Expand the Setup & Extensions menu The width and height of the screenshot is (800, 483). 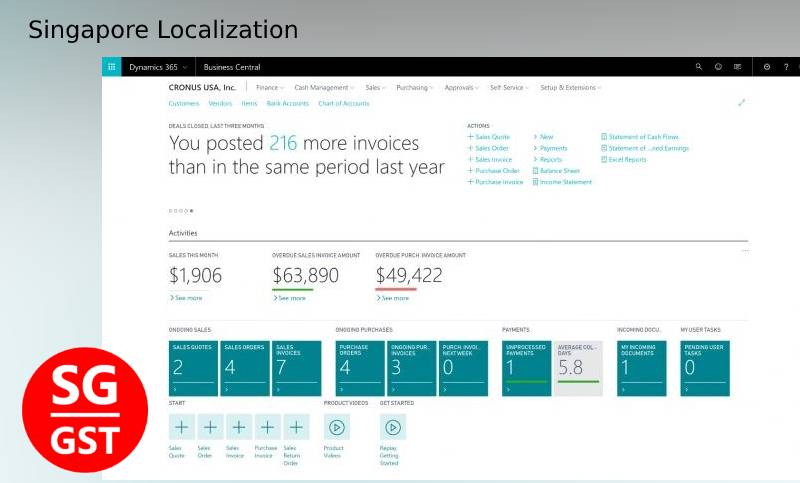571,88
